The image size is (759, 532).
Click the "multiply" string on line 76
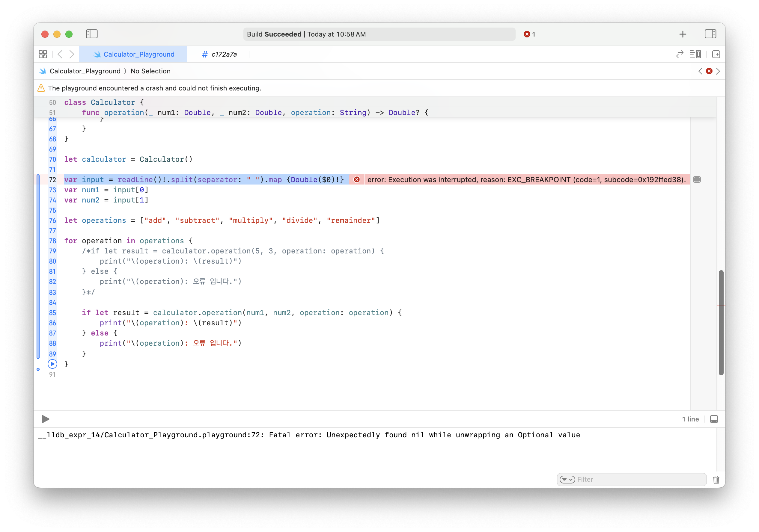pyautogui.click(x=251, y=220)
